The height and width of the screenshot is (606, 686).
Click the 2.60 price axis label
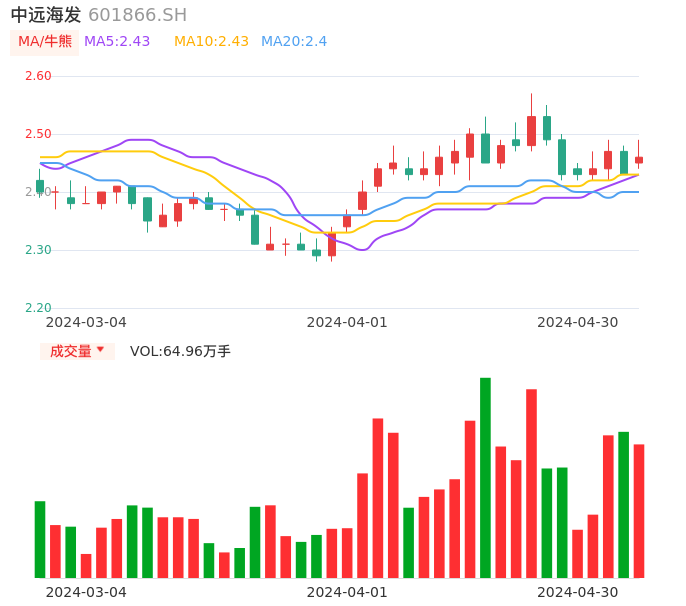coord(38,76)
